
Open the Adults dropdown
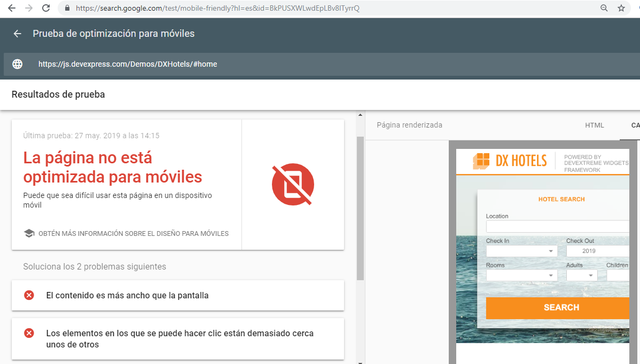pyautogui.click(x=582, y=275)
